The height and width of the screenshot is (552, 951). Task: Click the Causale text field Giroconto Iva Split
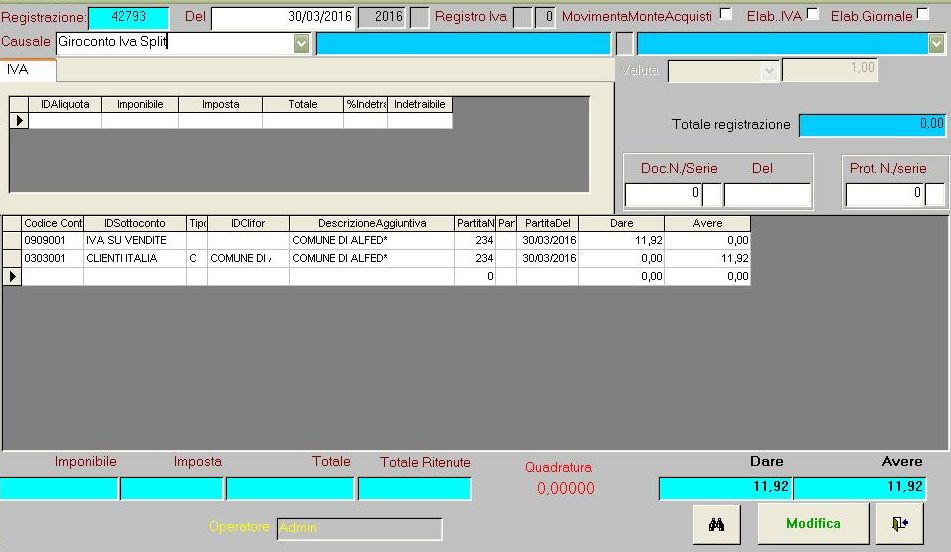(x=175, y=42)
